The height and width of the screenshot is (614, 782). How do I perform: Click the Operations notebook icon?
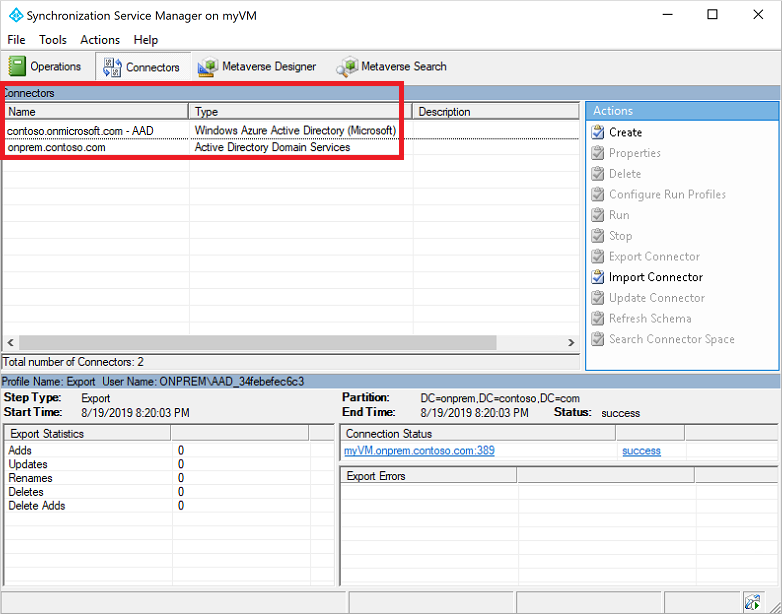click(x=17, y=66)
